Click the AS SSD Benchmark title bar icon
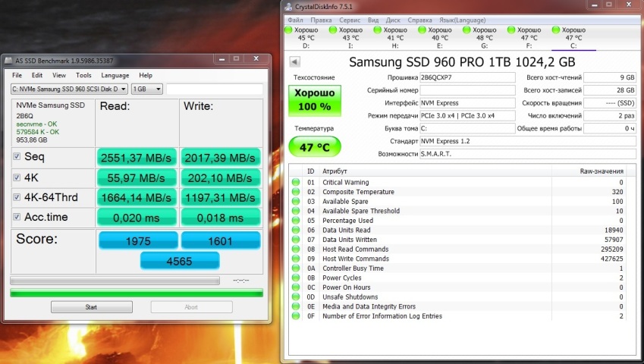This screenshot has height=364, width=644. [8, 61]
